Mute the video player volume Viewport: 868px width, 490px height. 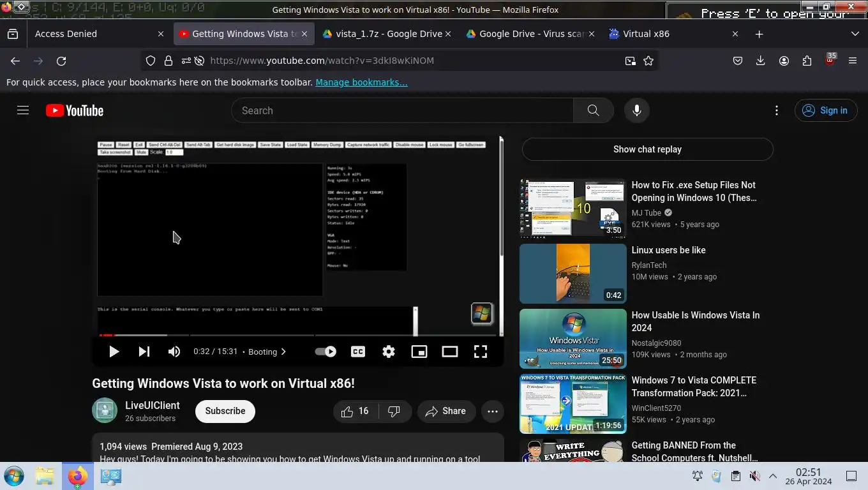pos(174,352)
